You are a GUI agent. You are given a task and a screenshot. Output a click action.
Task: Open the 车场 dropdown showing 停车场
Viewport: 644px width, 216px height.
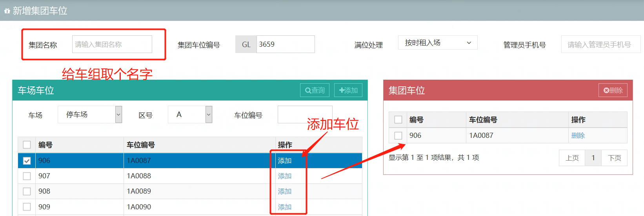(90, 115)
